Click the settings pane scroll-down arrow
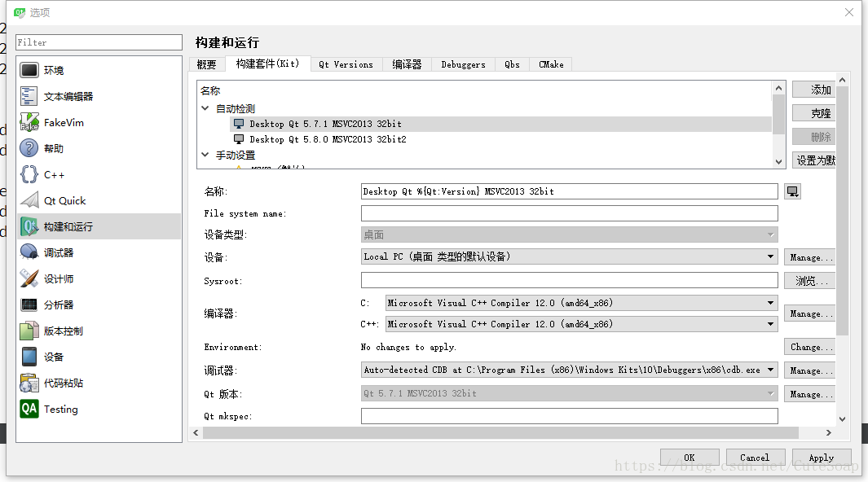Screen dimensions: 868x482 (842, 419)
